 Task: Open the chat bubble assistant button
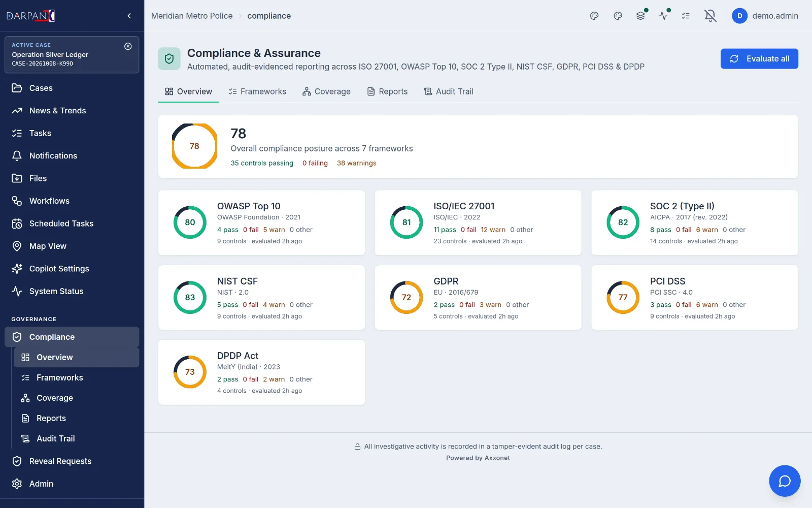coord(785,481)
